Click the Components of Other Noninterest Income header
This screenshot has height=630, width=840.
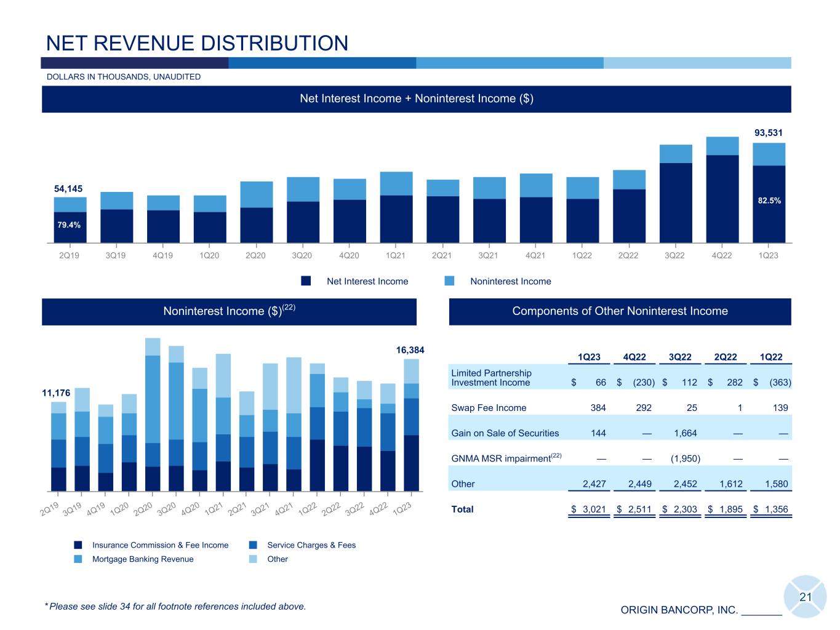pyautogui.click(x=620, y=311)
